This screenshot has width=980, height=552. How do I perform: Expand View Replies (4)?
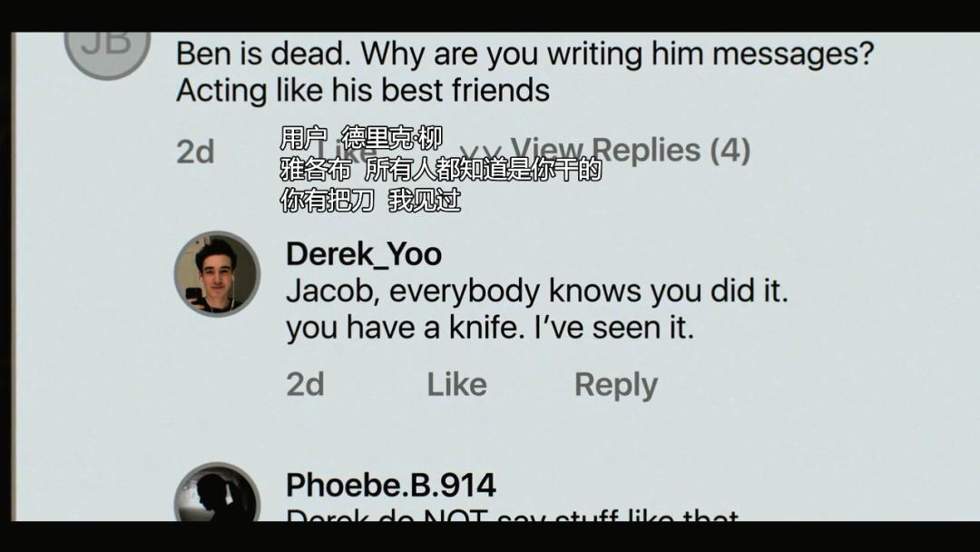630,150
